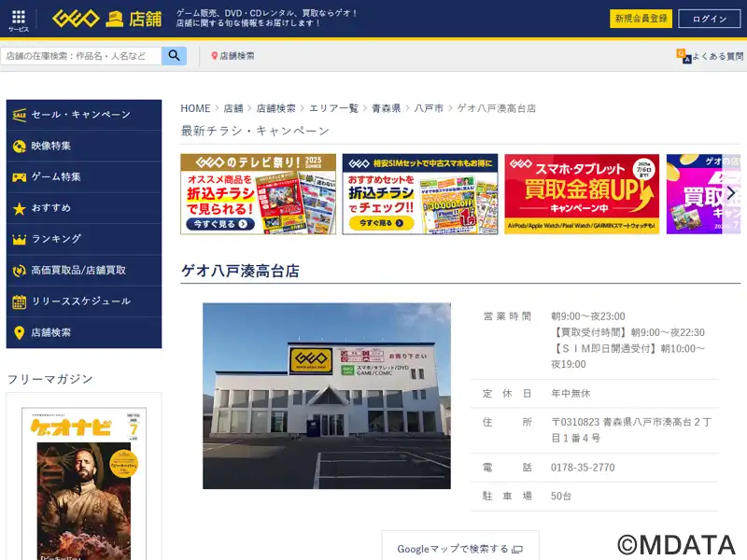Open the ゲオナビ free magazine cover
The image size is (747, 560).
click(84, 483)
